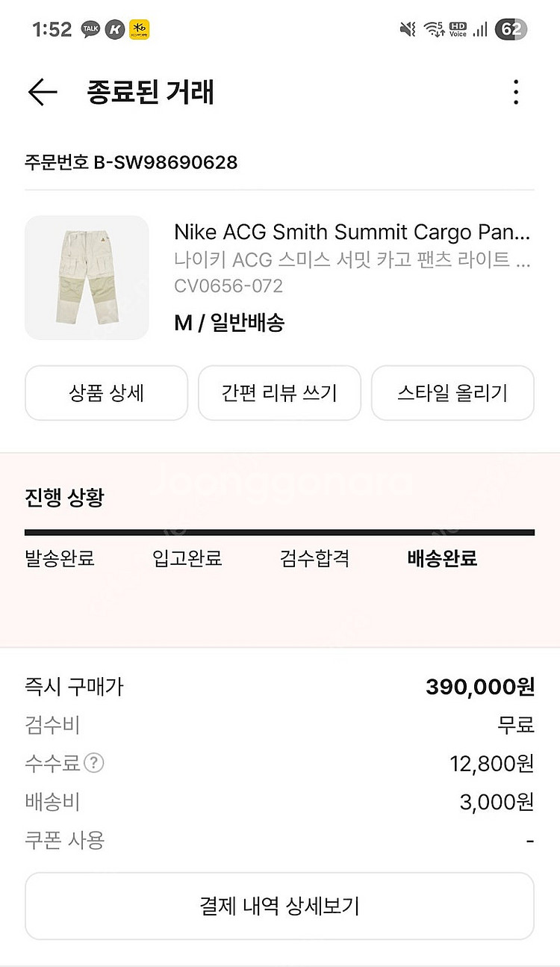Screen dimensions: 560x967
Task: Tap the Nike ACG Smith Summit product title
Action: (x=352, y=232)
